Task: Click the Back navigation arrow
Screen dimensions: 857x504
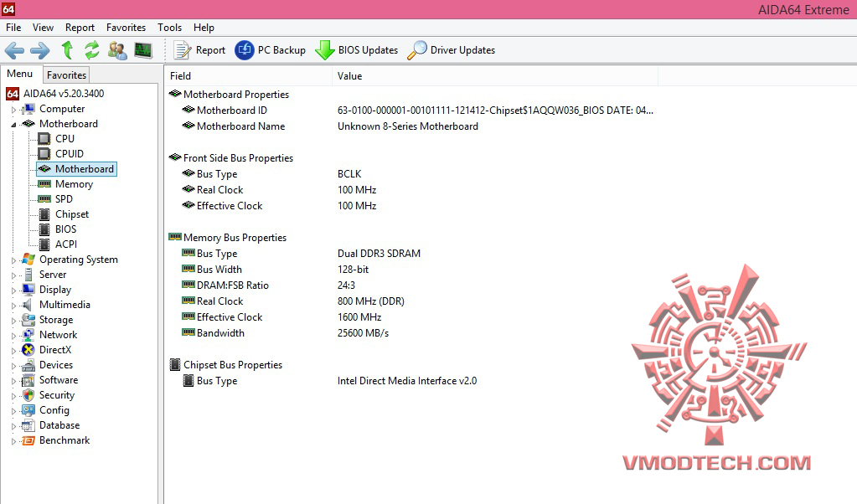Action: (14, 51)
